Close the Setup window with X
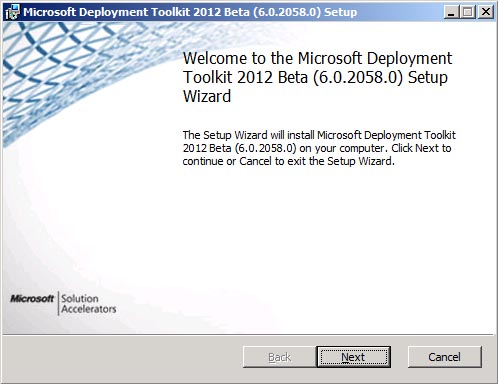The height and width of the screenshot is (384, 498). [486, 12]
